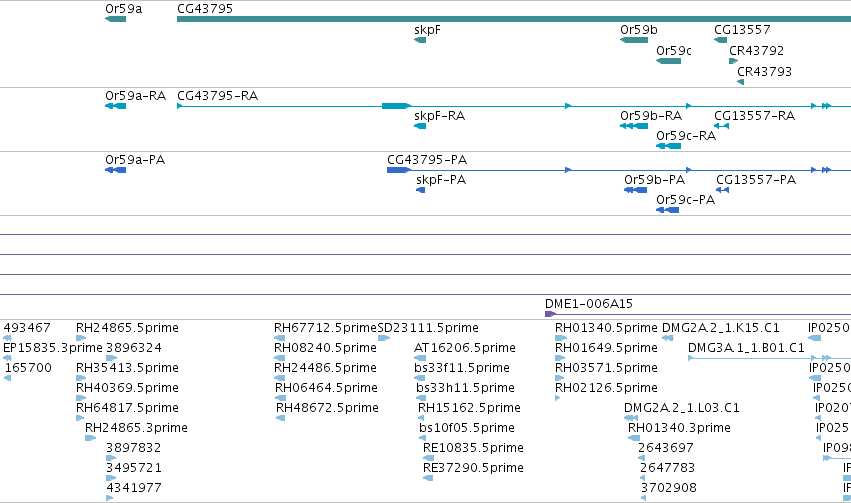Select the Or59a-PA protein glyph
Screen dimensions: 851x503
click(116, 170)
